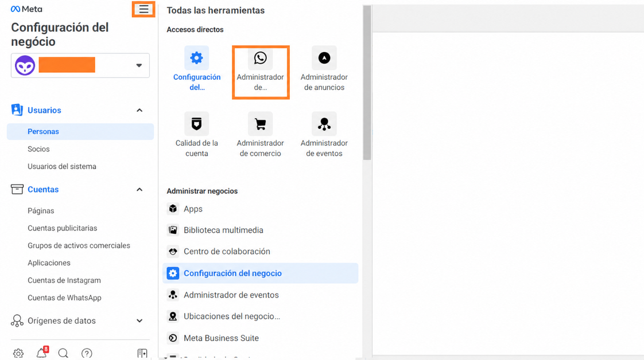Open notifications bell with badge
644x360 pixels.
pyautogui.click(x=42, y=352)
